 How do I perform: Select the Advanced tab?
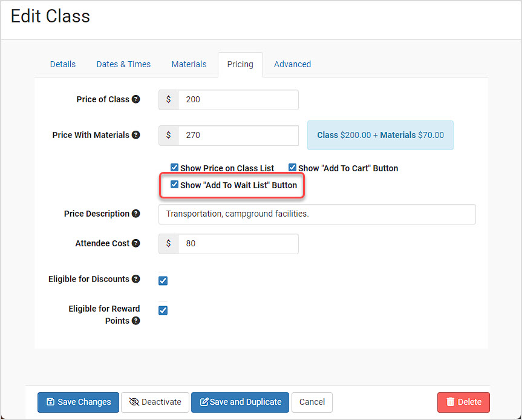(x=293, y=64)
